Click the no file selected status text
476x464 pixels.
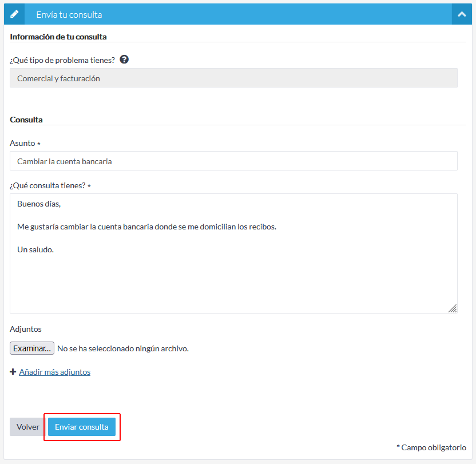[x=123, y=348]
